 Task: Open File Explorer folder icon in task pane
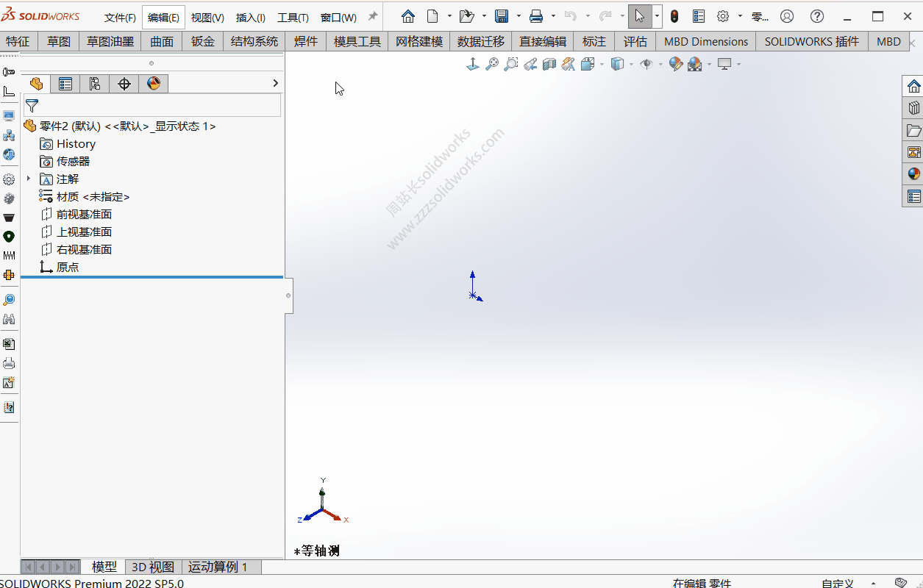(913, 131)
